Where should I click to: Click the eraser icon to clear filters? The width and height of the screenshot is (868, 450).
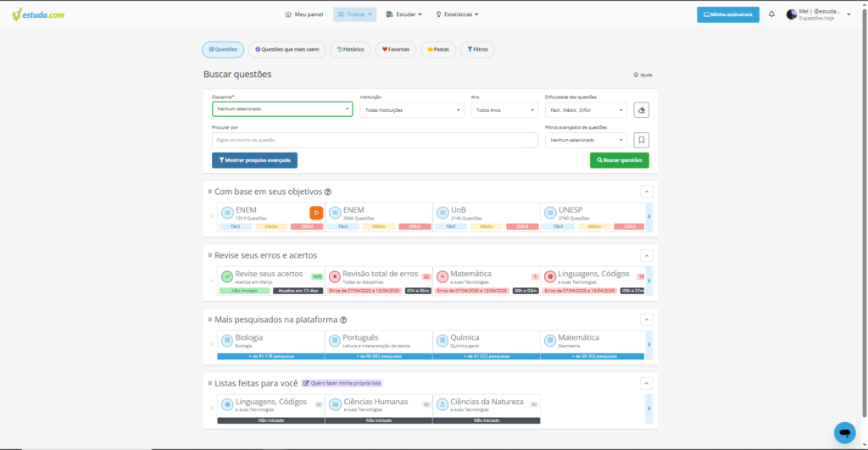point(642,109)
